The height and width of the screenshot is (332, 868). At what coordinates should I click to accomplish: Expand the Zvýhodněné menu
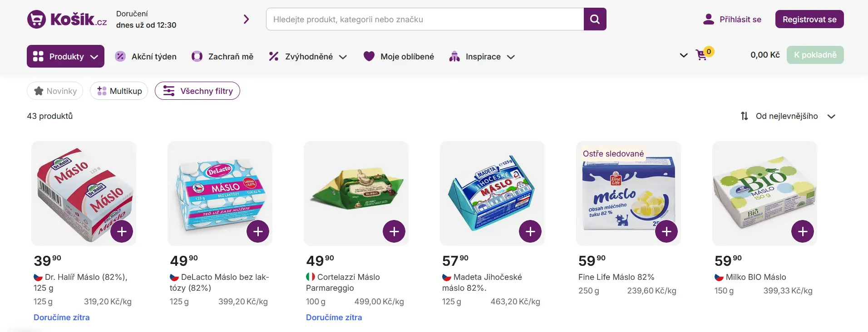point(308,57)
